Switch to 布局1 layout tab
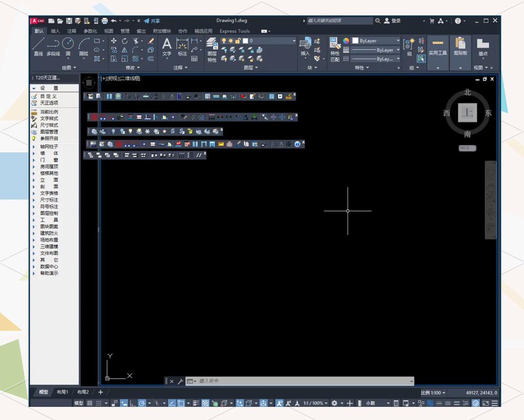Screen dimensions: 524x420 (x=62, y=392)
